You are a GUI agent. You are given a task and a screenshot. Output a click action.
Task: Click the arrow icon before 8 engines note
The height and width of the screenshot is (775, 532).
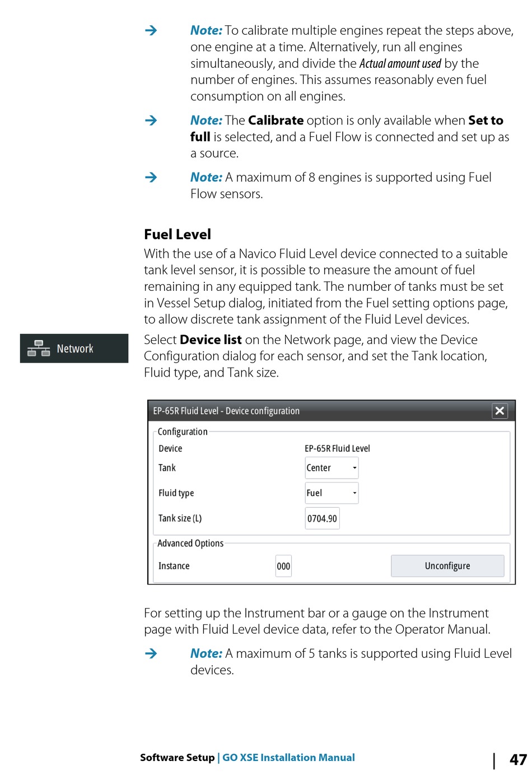pos(151,177)
